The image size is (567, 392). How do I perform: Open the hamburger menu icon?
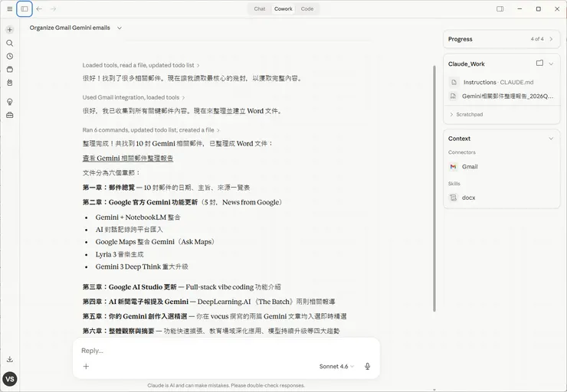point(10,9)
